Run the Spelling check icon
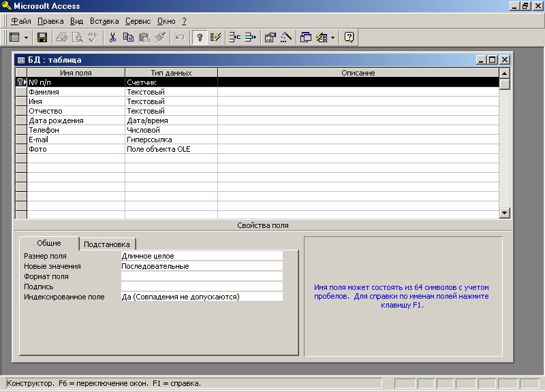545x392 pixels. pyautogui.click(x=93, y=37)
